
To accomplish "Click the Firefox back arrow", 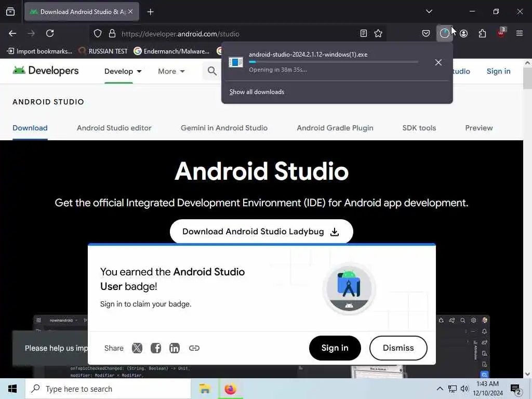I will [12, 33].
